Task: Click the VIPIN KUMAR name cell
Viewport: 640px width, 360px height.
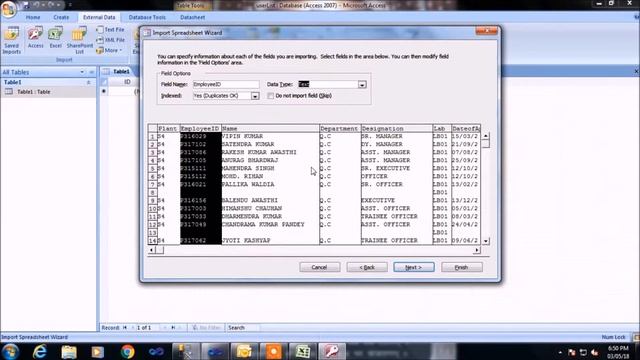Action: 270,136
